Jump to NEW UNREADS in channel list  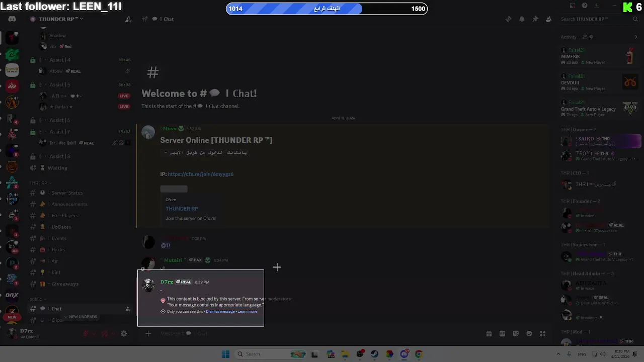pos(80,317)
